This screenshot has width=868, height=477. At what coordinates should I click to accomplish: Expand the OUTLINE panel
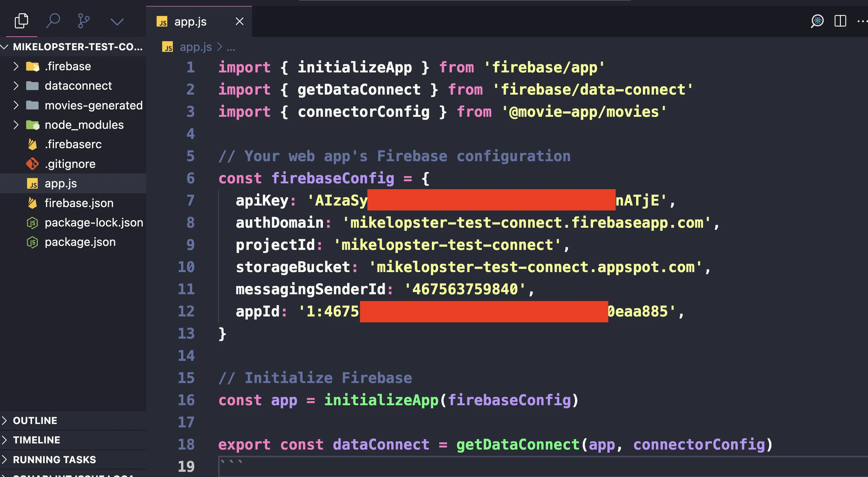[73, 420]
